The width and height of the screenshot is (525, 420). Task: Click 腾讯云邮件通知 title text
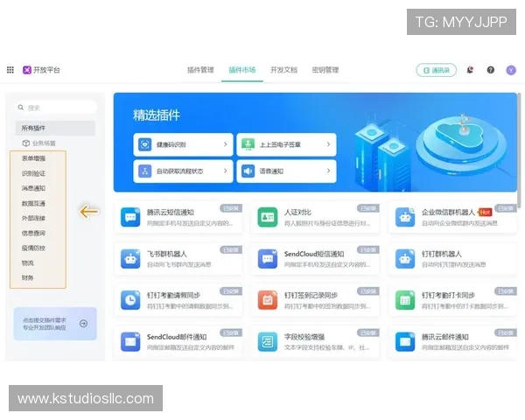(445, 337)
